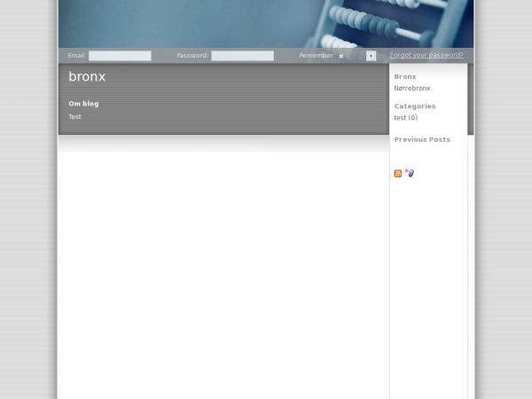Click the purple mobile phone icon

(410, 173)
